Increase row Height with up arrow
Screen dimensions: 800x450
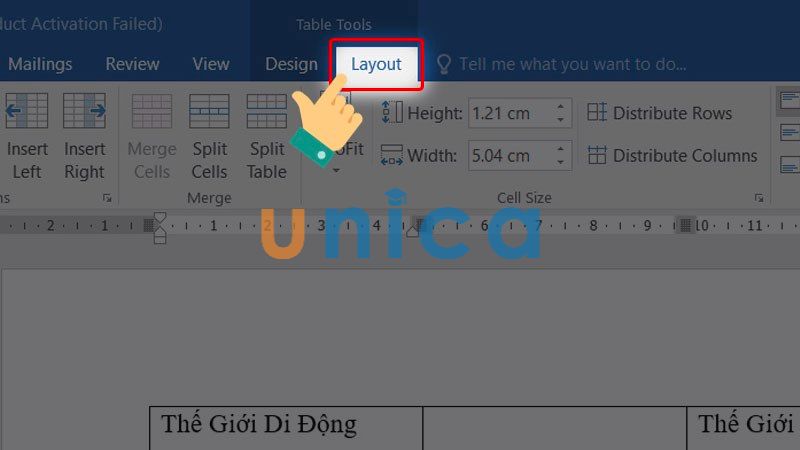(x=561, y=107)
